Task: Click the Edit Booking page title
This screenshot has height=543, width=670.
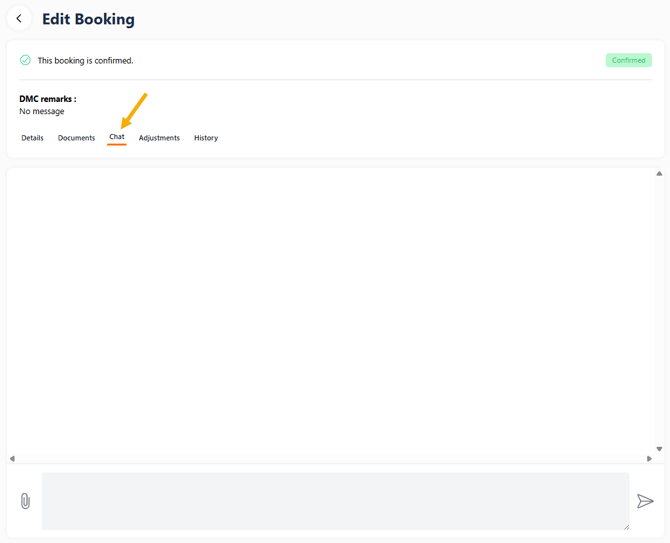Action: pyautogui.click(x=88, y=19)
